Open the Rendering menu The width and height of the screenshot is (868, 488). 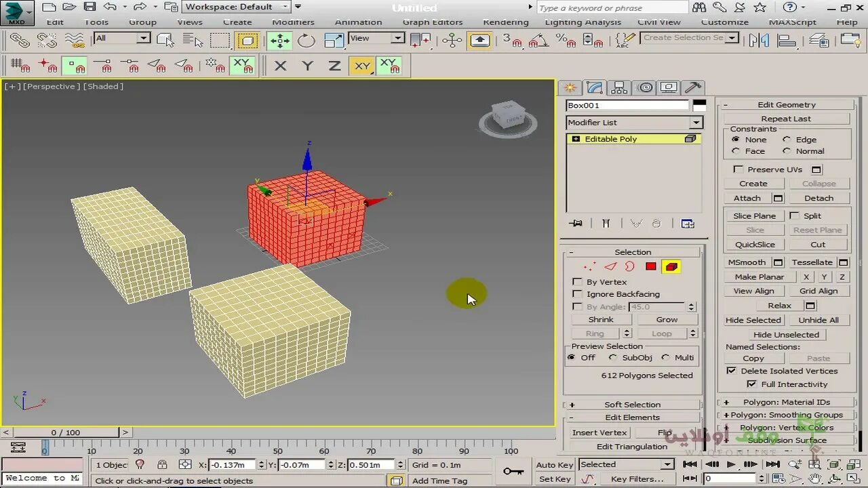click(505, 22)
